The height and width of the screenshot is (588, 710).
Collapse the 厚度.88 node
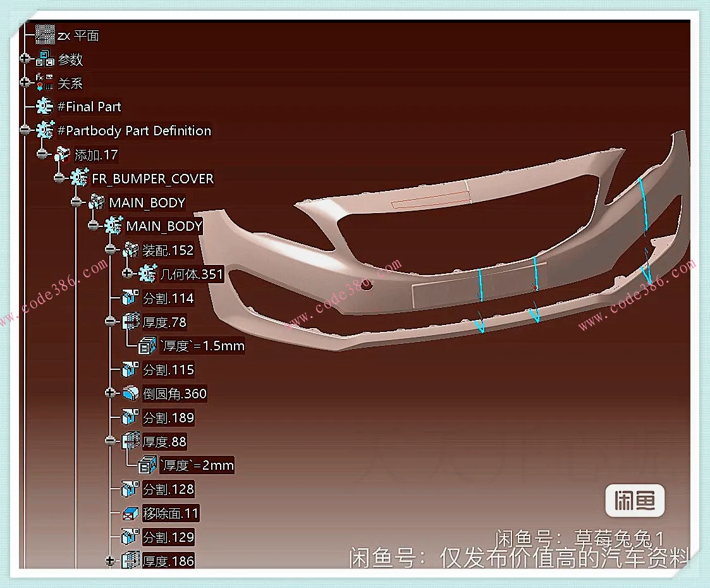pyautogui.click(x=111, y=441)
